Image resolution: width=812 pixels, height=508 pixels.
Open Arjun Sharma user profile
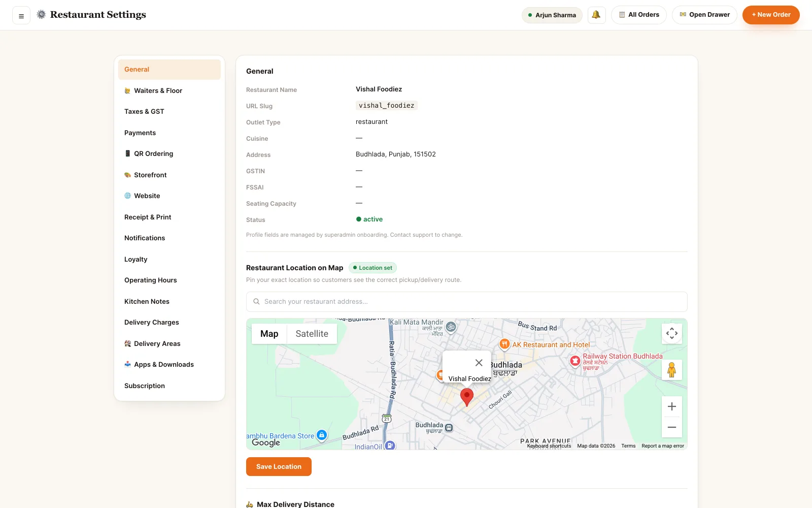point(552,15)
